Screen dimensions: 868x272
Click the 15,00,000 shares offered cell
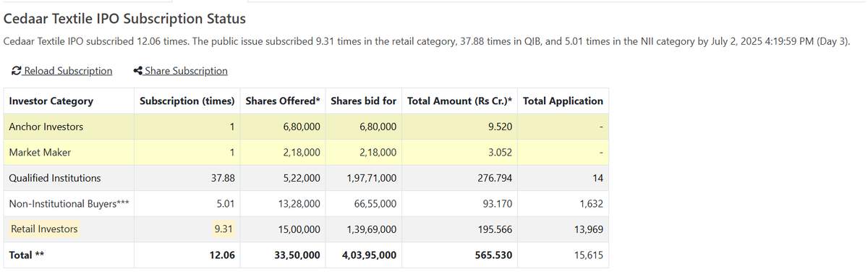pos(299,229)
